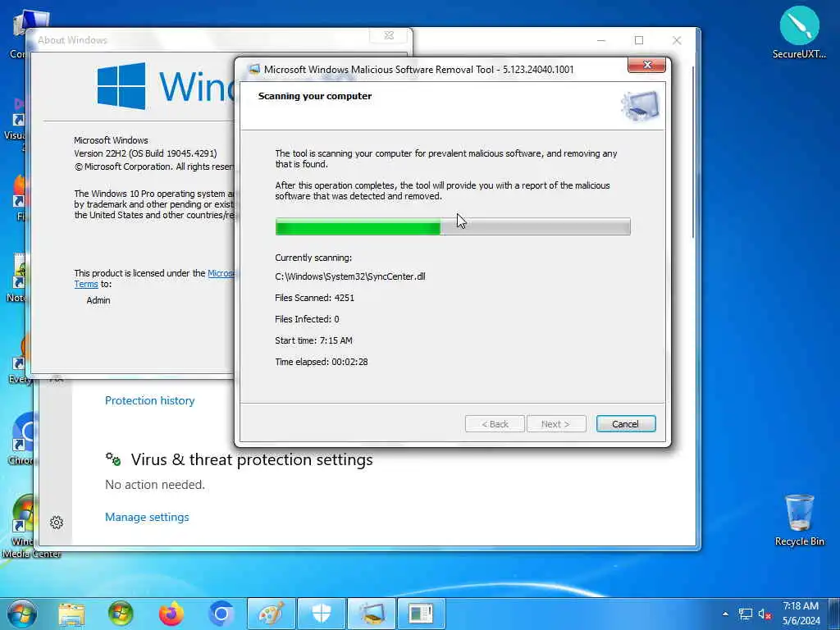The image size is (840, 630).
Task: Open Chromium browser from the taskbar
Action: click(x=221, y=614)
